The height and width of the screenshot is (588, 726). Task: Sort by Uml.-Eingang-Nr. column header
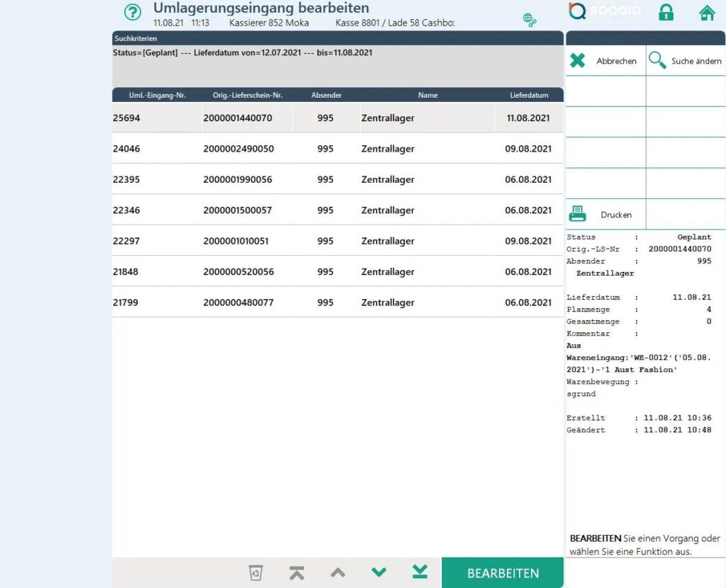pos(157,95)
